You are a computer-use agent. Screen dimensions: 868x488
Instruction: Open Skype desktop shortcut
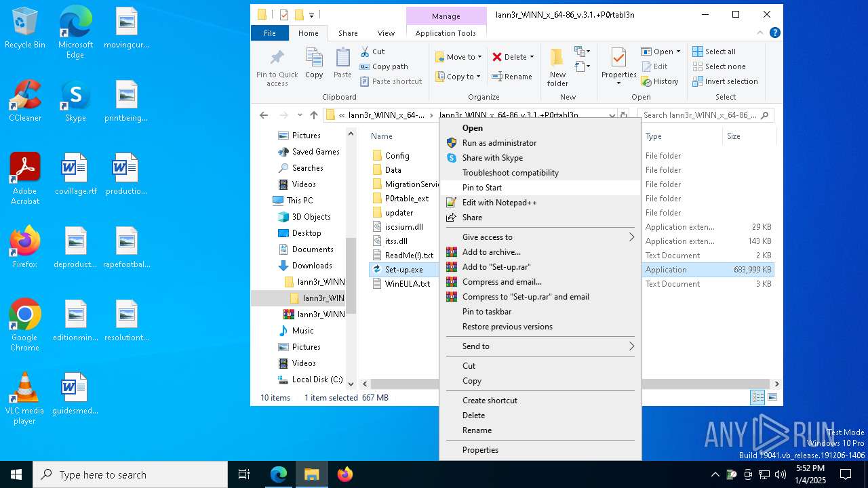75,101
